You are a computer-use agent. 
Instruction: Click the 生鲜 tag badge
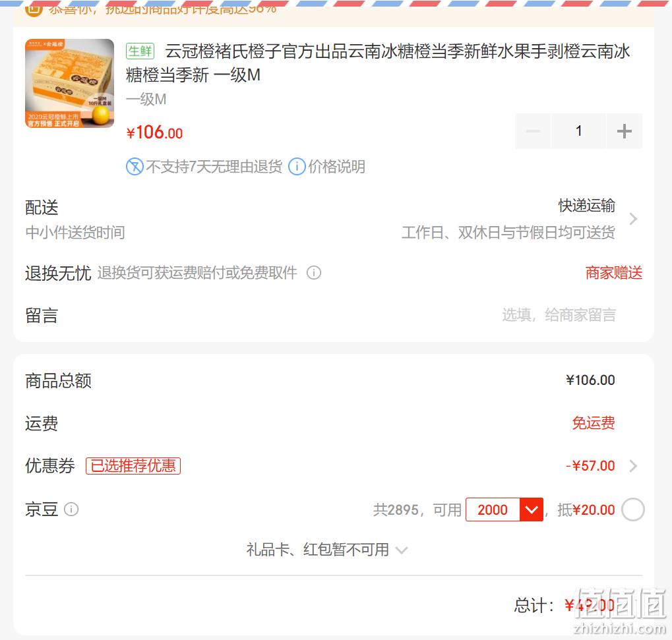pos(140,51)
